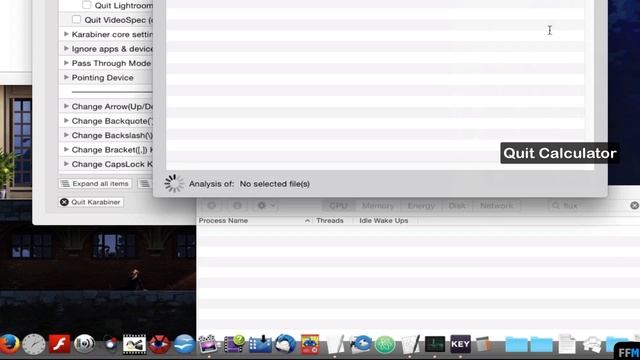The height and width of the screenshot is (360, 640).
Task: Open the clapperboard photo app in Dock
Action: (209, 344)
